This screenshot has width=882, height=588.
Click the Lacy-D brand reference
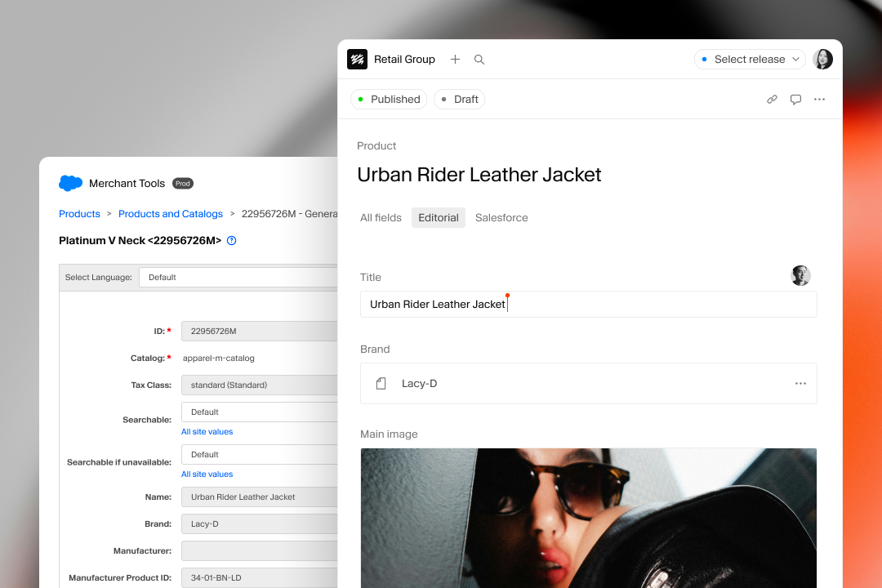click(x=588, y=384)
